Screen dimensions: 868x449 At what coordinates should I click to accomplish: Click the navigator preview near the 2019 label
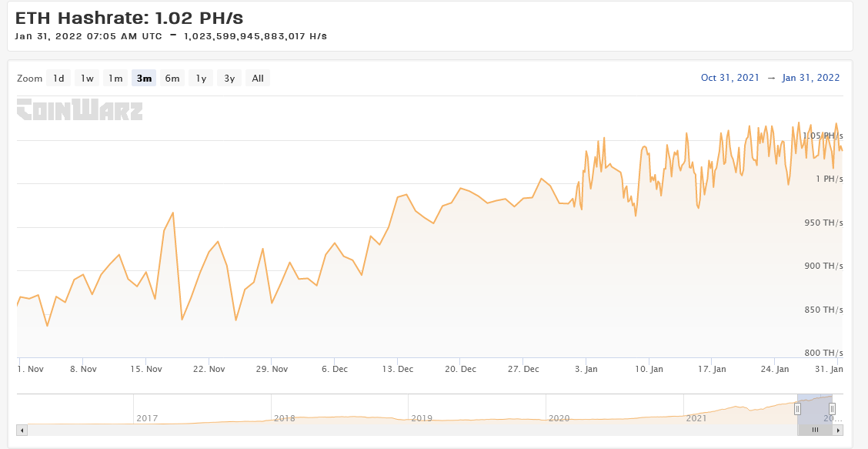coord(422,418)
